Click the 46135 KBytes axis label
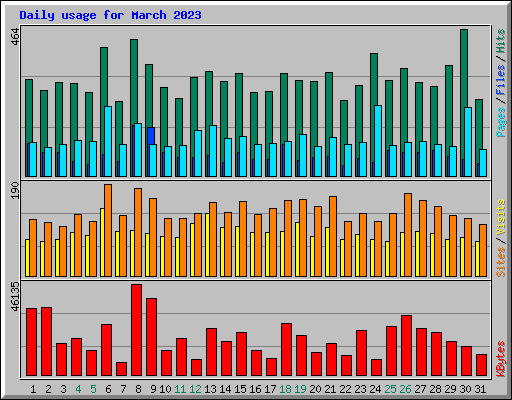512x400 pixels. click(15, 296)
